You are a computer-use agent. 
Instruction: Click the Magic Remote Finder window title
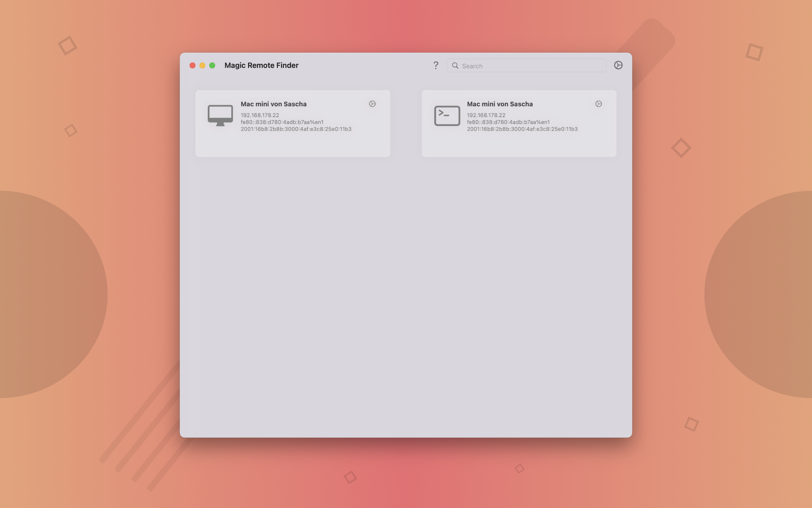[261, 65]
